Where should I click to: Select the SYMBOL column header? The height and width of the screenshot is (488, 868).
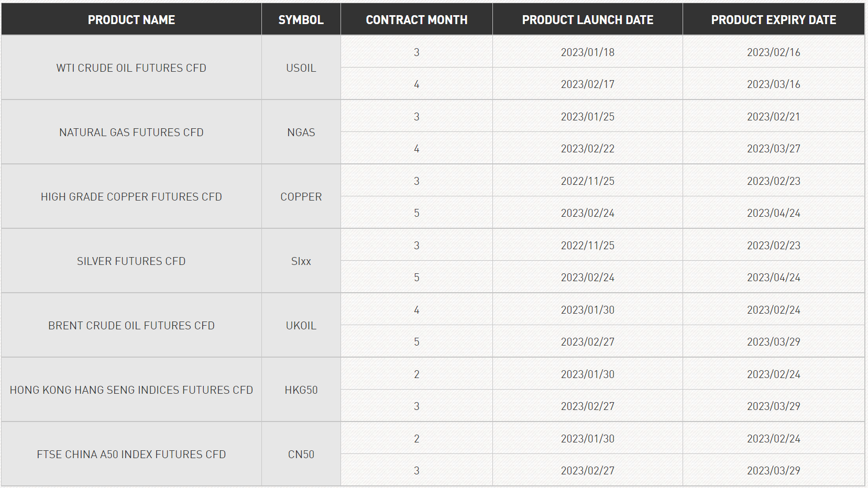[x=301, y=19]
